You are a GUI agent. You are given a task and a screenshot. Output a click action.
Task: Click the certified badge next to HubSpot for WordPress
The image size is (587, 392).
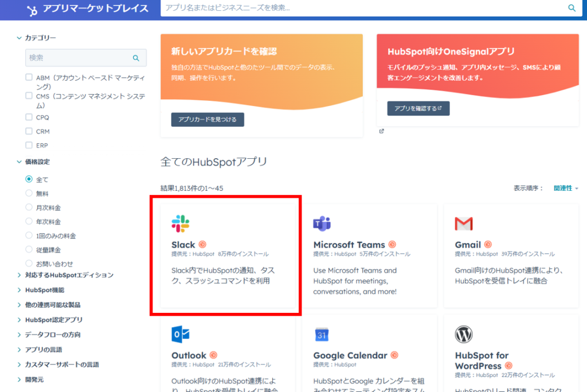pos(508,366)
